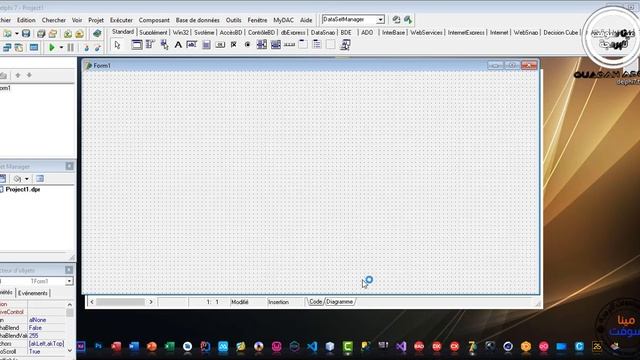Open Photoshop from the taskbar
The width and height of the screenshot is (640, 360).
coord(98,347)
